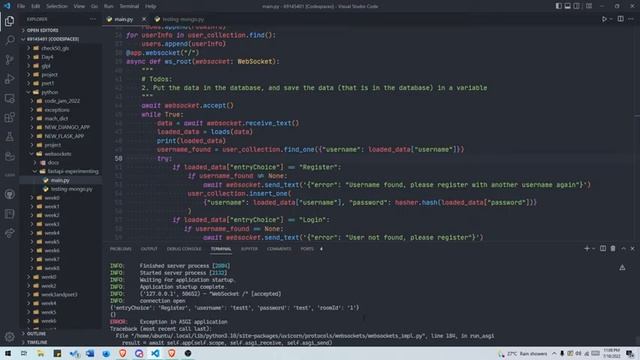640x360 pixels.
Task: Kill the terminal with the trash icon
Action: 613,249
